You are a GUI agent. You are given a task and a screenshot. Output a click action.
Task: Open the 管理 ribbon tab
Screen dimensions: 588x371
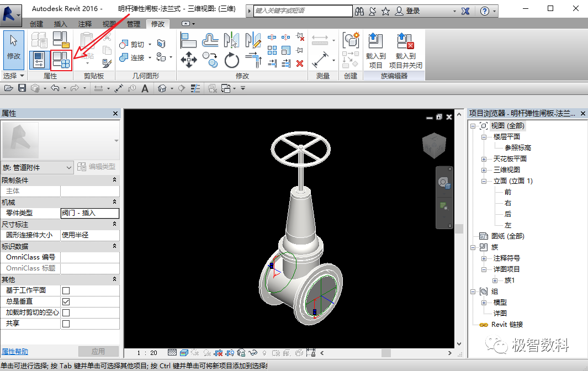point(133,24)
